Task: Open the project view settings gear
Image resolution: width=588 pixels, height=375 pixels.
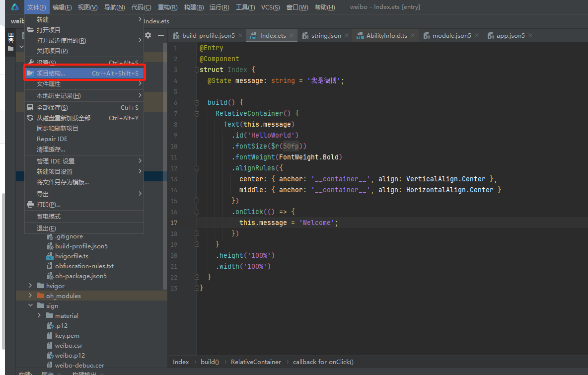Action: coord(148,35)
